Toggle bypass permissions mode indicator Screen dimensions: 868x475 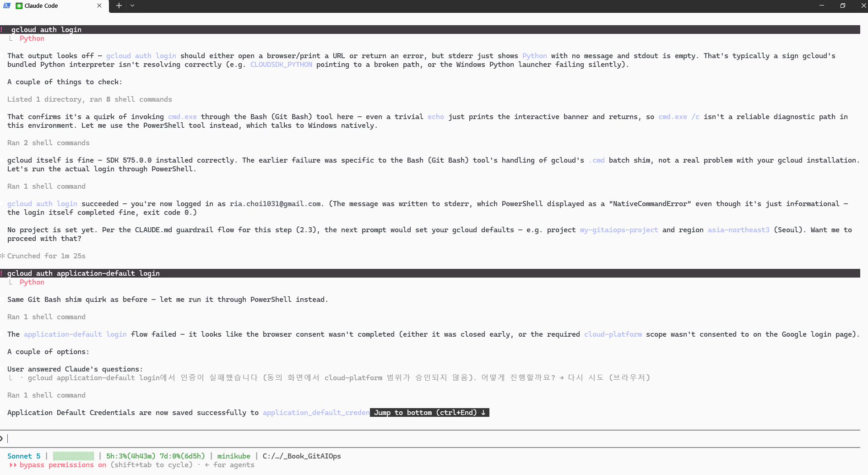coord(58,465)
